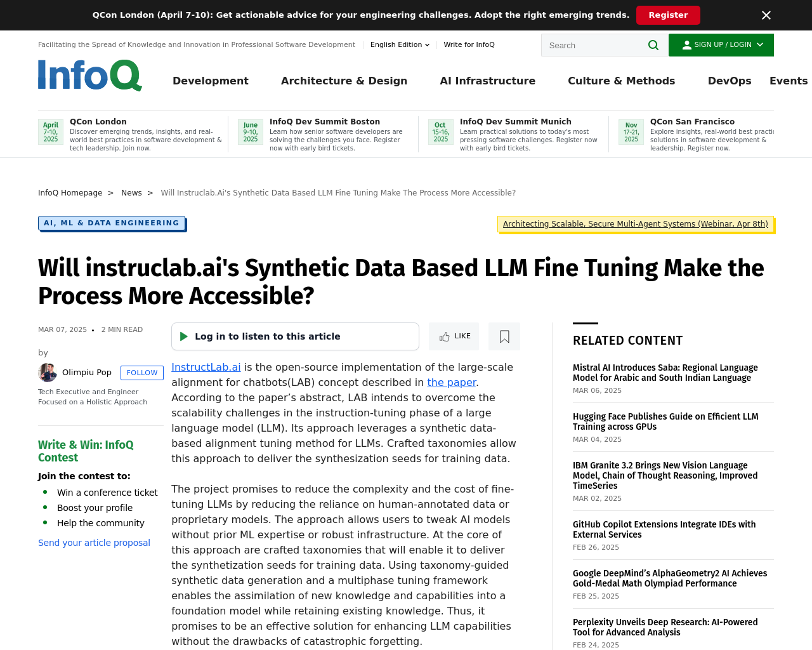Open the Events menu
Image resolution: width=812 pixels, height=650 pixels.
tap(789, 81)
